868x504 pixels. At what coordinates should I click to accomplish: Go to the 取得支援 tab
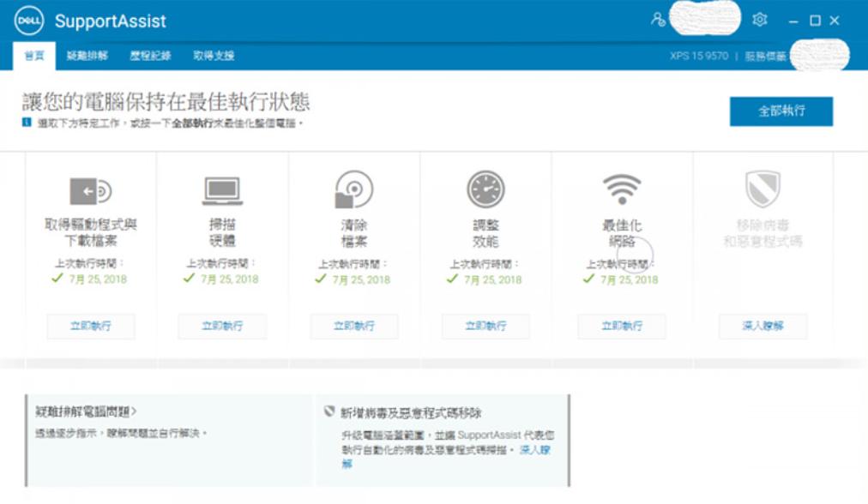(214, 56)
